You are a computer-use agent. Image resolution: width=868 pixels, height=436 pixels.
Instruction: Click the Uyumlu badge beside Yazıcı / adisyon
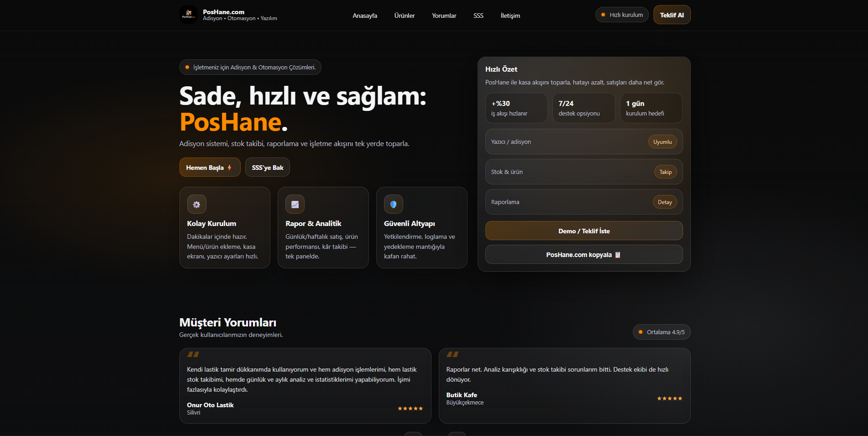click(662, 142)
